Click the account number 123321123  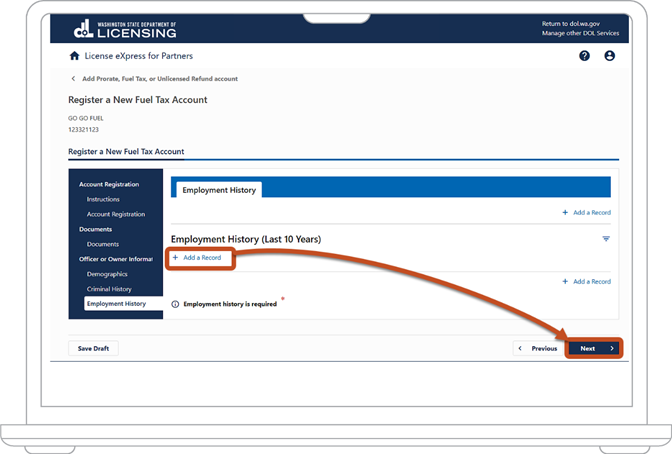[83, 129]
